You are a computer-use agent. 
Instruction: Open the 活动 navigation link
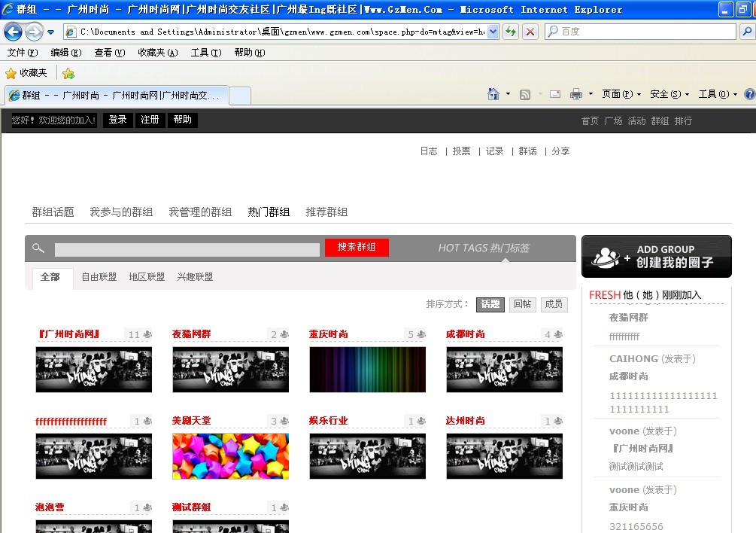tap(636, 121)
